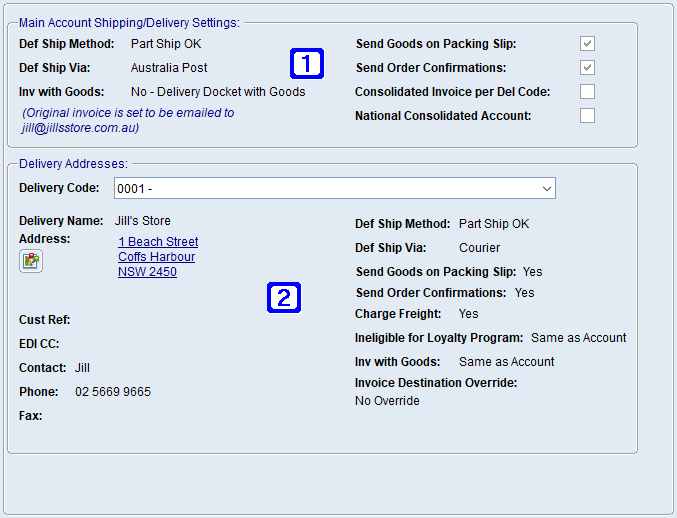The image size is (677, 518).
Task: Click Part Ship OK in Delivery Addresses section
Action: pyautogui.click(x=494, y=224)
